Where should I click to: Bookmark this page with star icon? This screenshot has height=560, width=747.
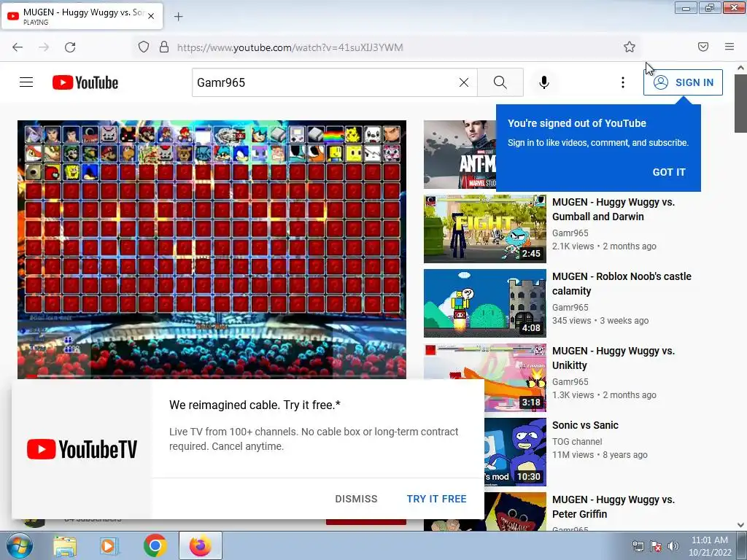tap(630, 47)
